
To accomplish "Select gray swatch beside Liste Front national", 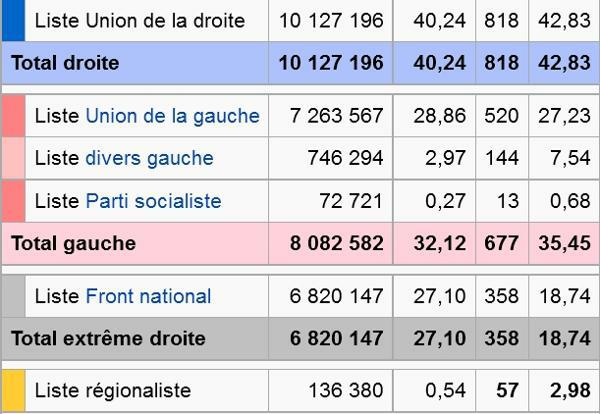I will (x=12, y=296).
